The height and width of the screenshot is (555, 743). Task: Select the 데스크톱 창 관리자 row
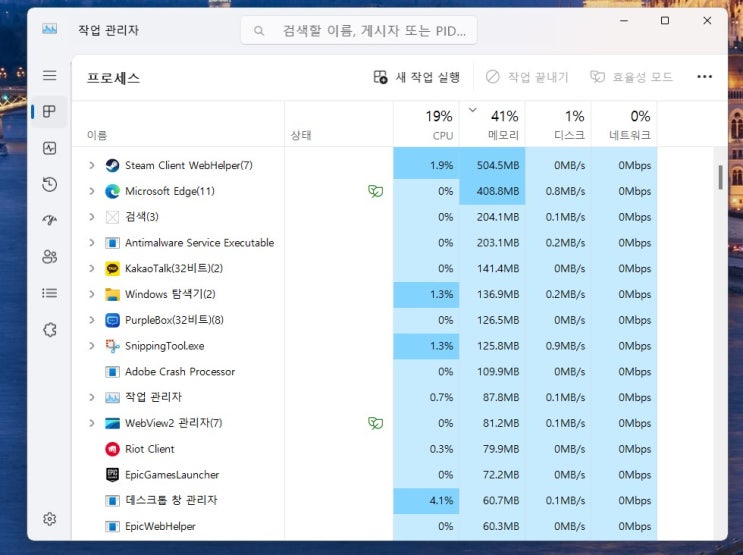(364, 500)
